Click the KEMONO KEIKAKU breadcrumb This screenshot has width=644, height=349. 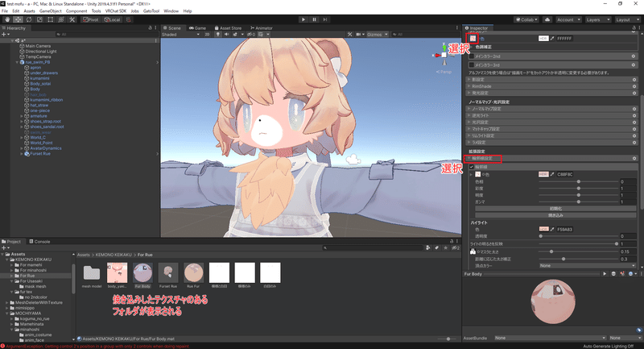coord(114,255)
